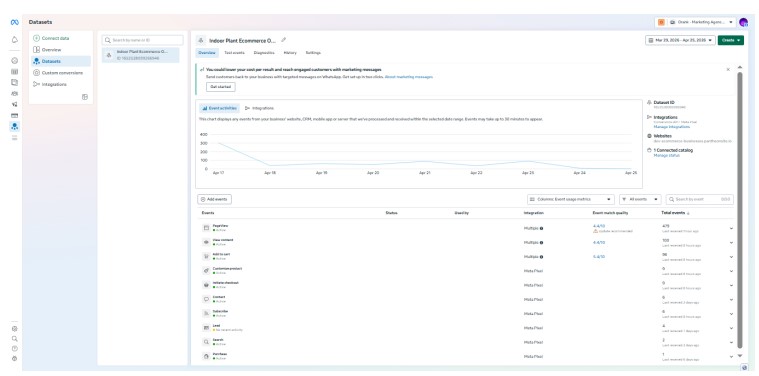Click the Subscribe event icon
This screenshot has width=759, height=376.
coord(206,313)
